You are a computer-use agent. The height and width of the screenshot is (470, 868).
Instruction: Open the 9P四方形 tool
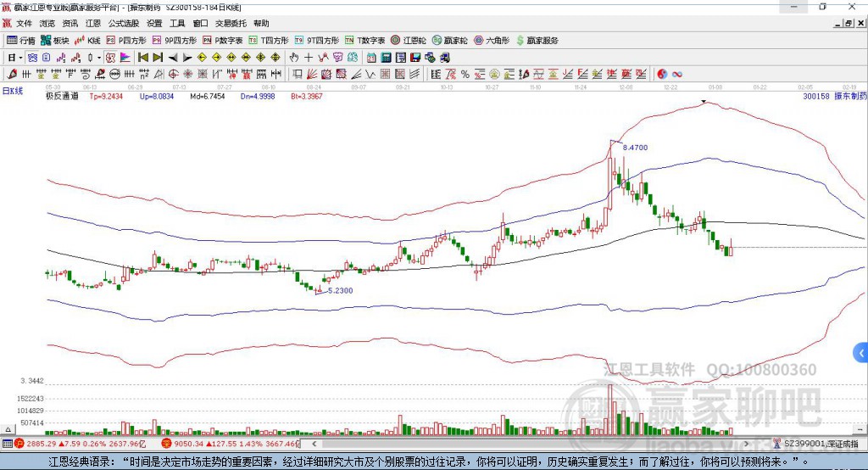(x=175, y=41)
